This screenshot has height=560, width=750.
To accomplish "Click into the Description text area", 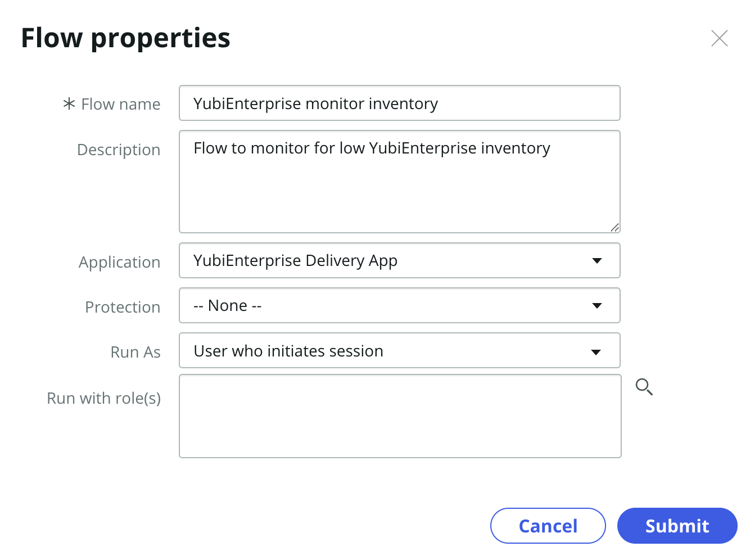I will click(x=400, y=182).
